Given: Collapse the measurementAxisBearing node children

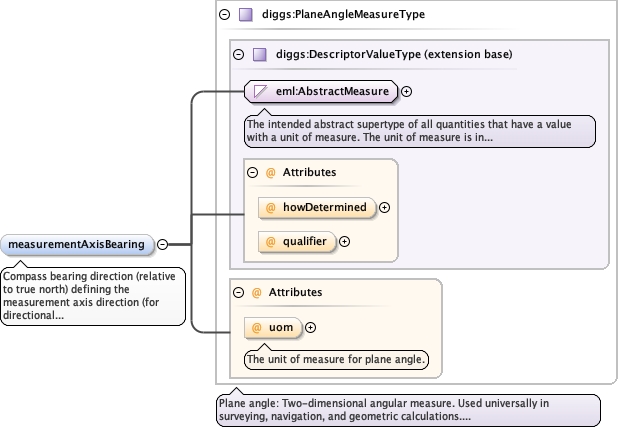Looking at the screenshot, I should [162, 244].
